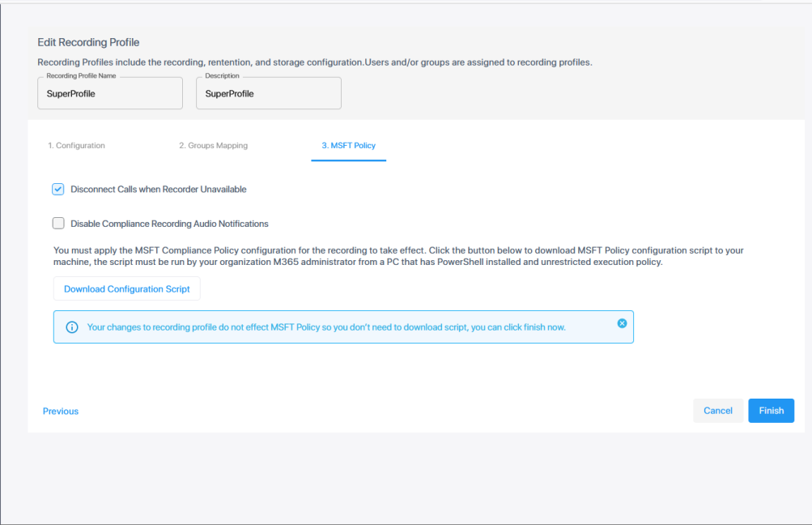Click the small Description label above the field
This screenshot has width=812, height=525.
(x=222, y=76)
